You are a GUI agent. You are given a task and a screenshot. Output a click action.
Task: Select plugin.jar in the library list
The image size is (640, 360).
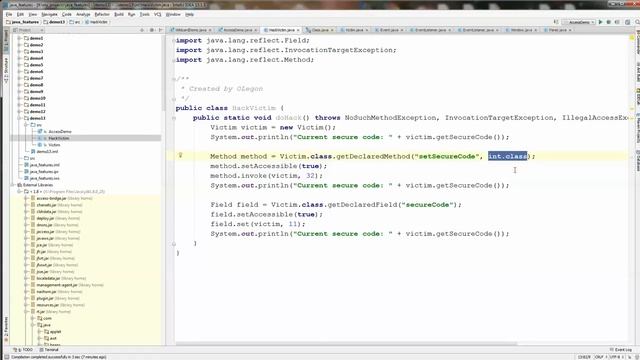click(45, 298)
